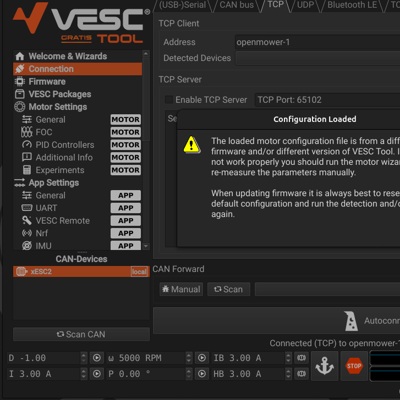This screenshot has height=400, width=400.
Task: Click the xESC2 motor device icon
Action: coord(22,272)
